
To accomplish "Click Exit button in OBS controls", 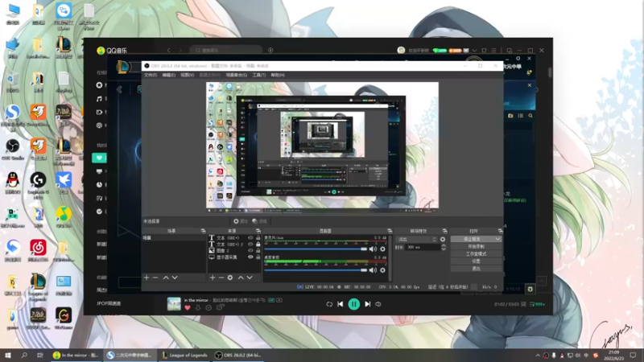I will pos(476,269).
